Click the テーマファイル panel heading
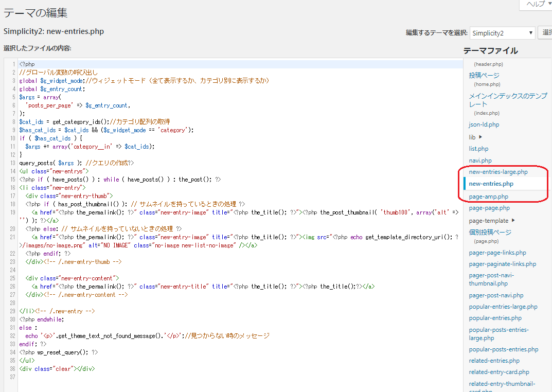The height and width of the screenshot is (392, 552). coord(490,50)
